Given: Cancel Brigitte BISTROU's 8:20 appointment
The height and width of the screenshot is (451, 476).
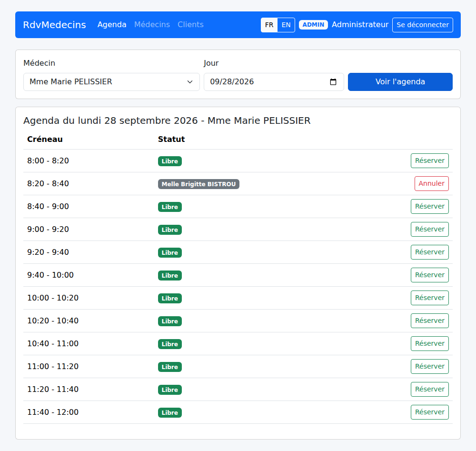Looking at the screenshot, I should (431, 183).
